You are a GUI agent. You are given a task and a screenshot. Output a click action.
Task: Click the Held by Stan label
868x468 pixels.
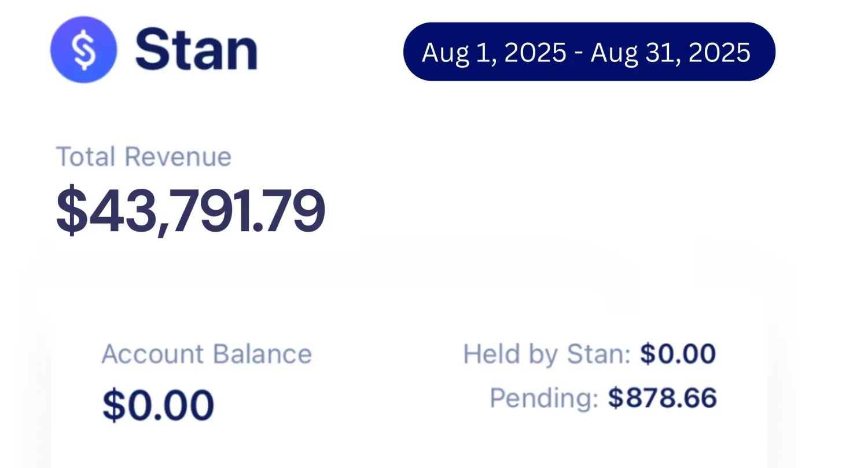pyautogui.click(x=546, y=354)
